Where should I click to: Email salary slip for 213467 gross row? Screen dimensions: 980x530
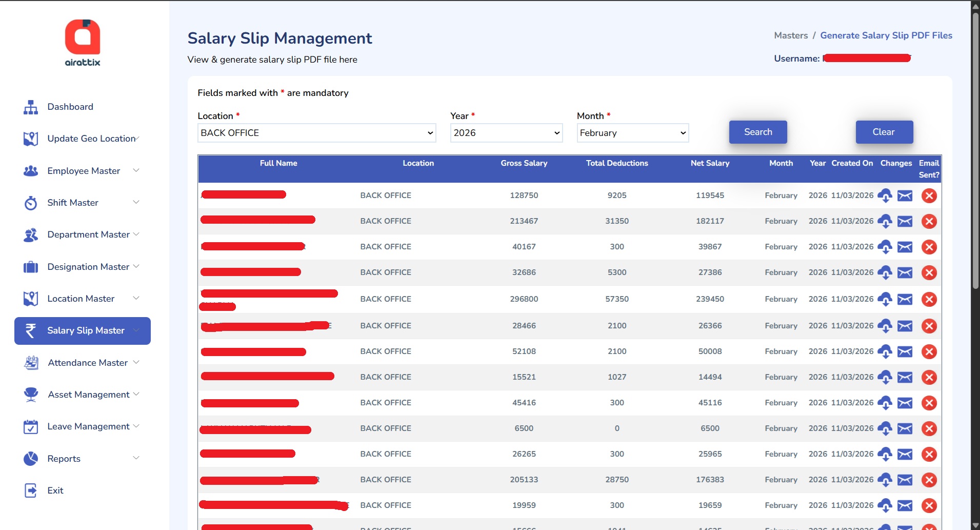point(905,221)
